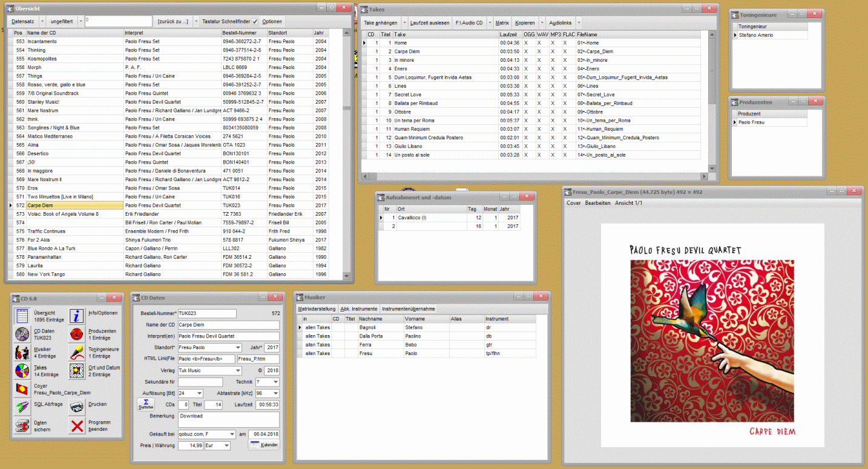The image size is (868, 469).
Task: Click the Musiker icon in the CD 6.8 panel
Action: pos(22,353)
